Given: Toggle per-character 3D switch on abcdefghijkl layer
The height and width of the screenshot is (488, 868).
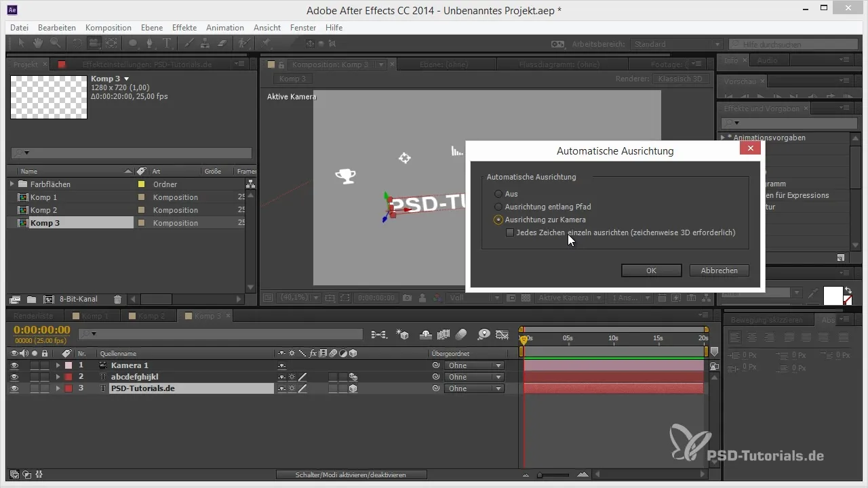Looking at the screenshot, I should tap(353, 377).
